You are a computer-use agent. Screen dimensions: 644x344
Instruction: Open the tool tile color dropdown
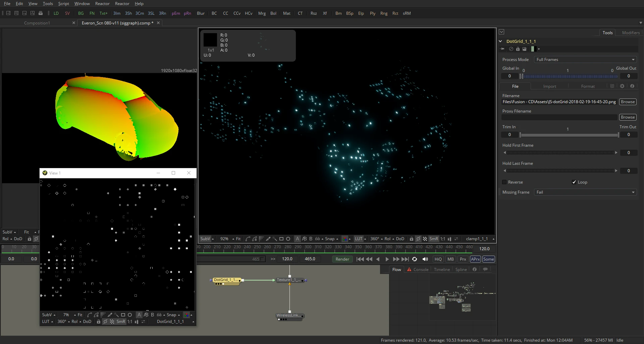coord(539,49)
